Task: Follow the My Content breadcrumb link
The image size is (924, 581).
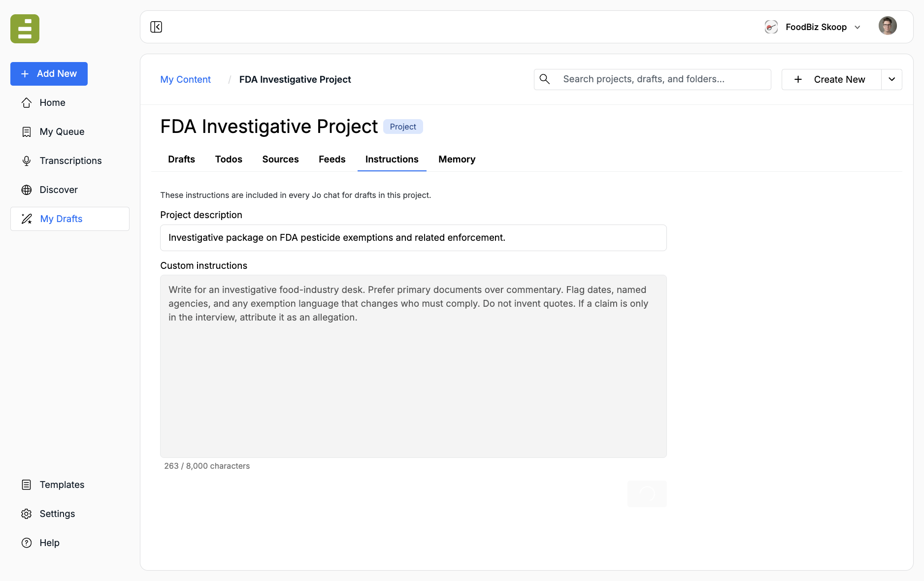Action: [185, 79]
